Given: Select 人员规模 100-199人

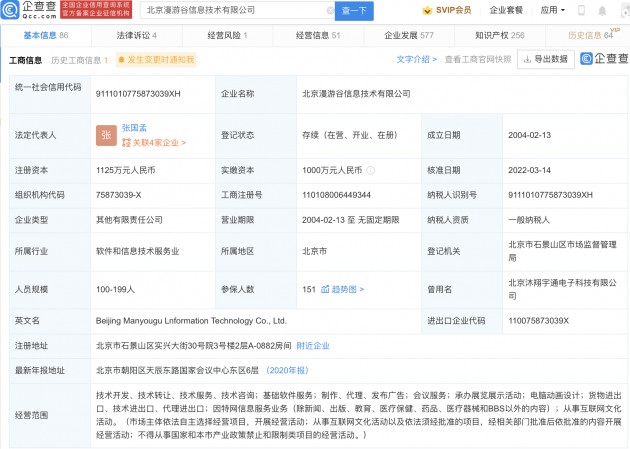Looking at the screenshot, I should pyautogui.click(x=115, y=289).
